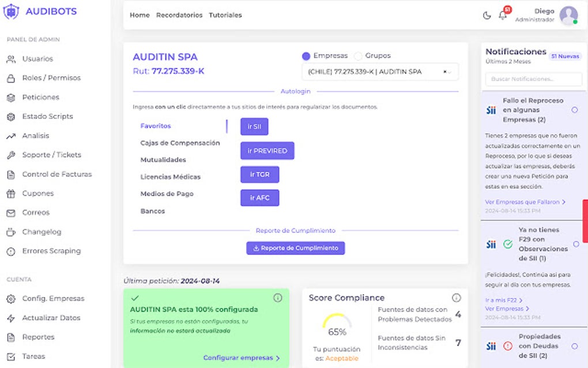Open the Usuarios section in the sidebar
588x368 pixels.
[38, 59]
